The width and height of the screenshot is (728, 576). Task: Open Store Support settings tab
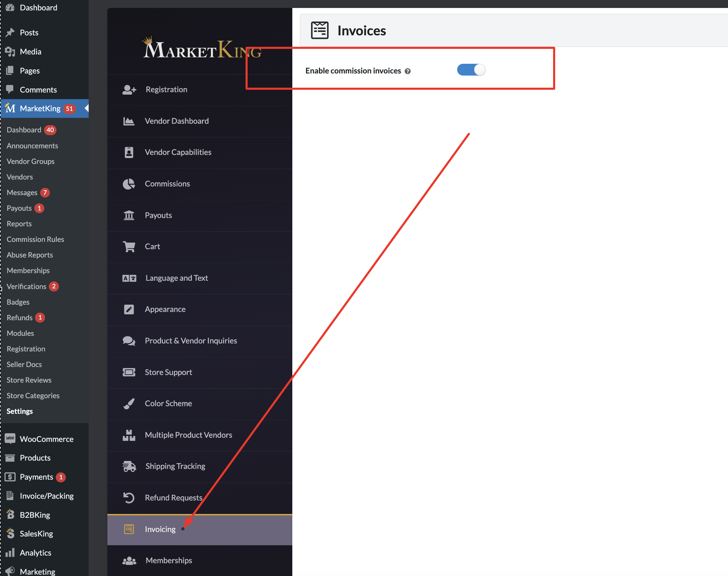[x=200, y=373]
